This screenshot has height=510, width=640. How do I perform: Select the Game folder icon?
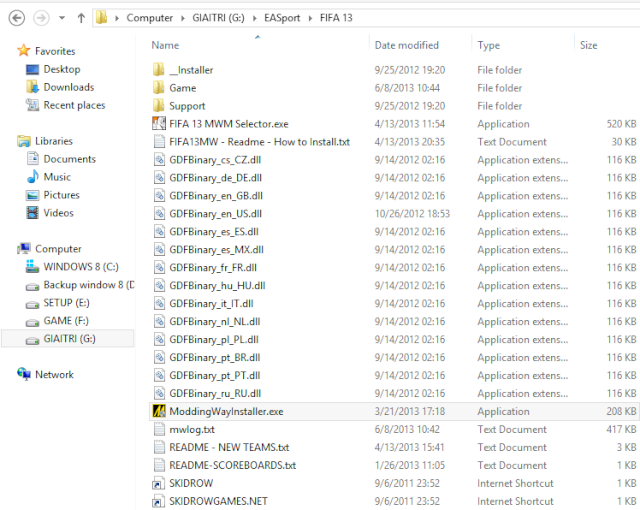tap(159, 88)
